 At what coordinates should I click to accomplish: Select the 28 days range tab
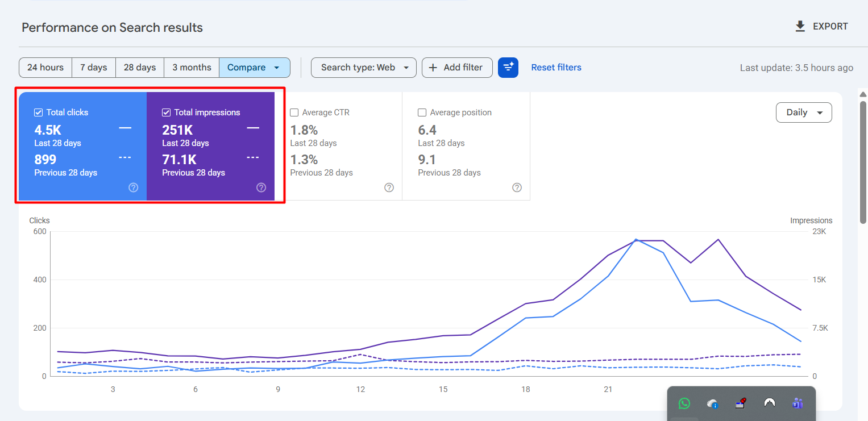pos(140,68)
